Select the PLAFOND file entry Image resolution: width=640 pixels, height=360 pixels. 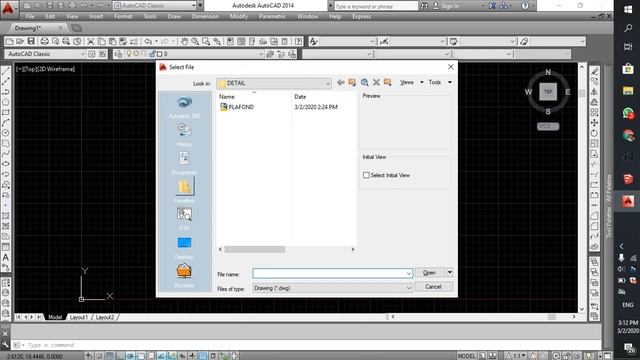(x=237, y=107)
